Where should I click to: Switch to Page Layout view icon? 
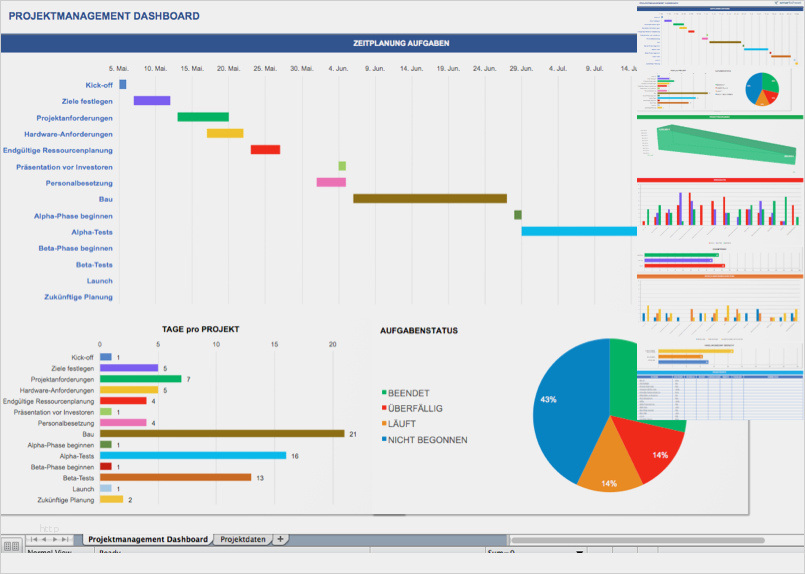pos(15,546)
